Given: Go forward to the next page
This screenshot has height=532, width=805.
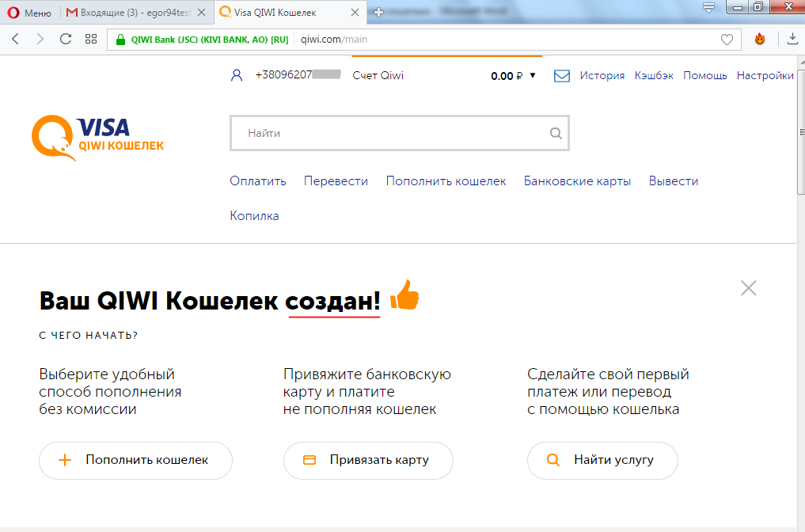Looking at the screenshot, I should (x=40, y=39).
